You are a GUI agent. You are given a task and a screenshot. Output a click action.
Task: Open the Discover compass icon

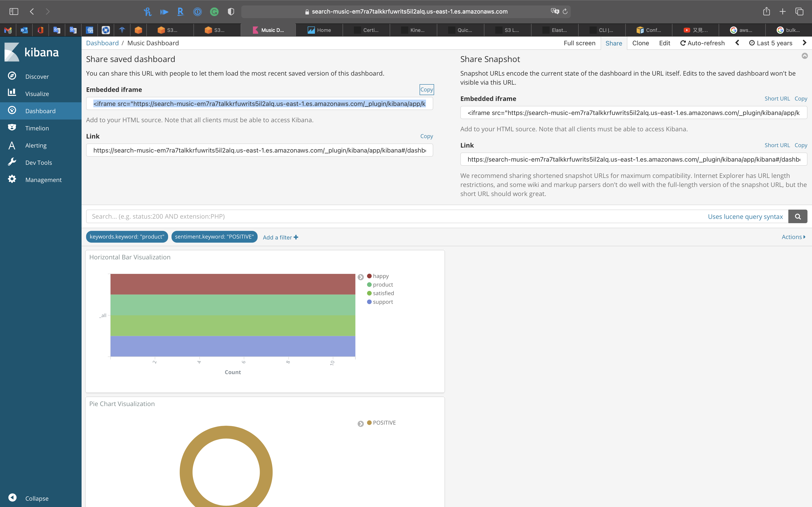(x=12, y=76)
